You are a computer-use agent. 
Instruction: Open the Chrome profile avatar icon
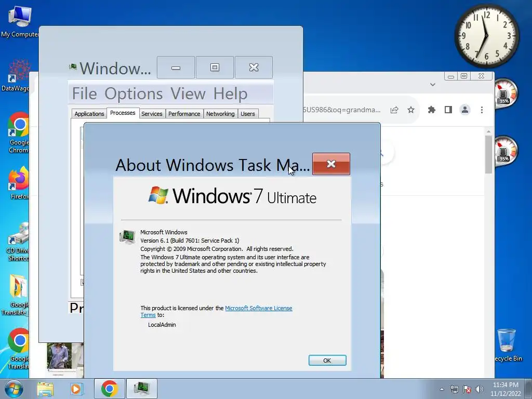(x=465, y=110)
